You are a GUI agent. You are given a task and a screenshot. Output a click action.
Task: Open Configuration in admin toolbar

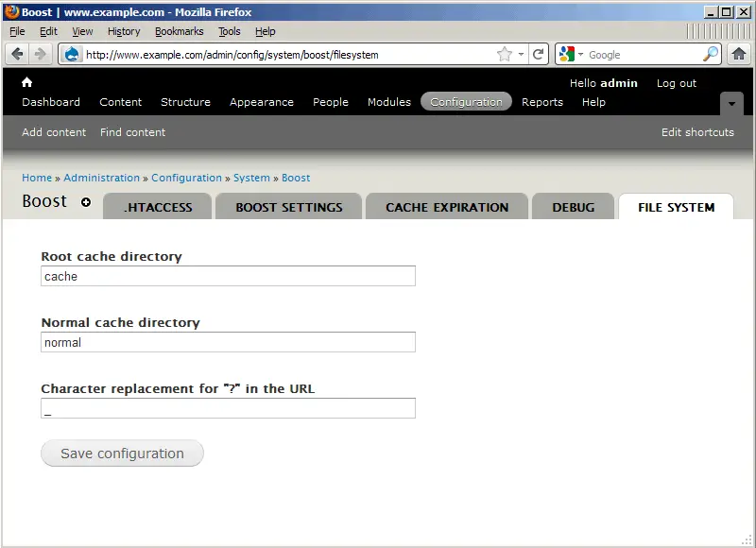(466, 102)
